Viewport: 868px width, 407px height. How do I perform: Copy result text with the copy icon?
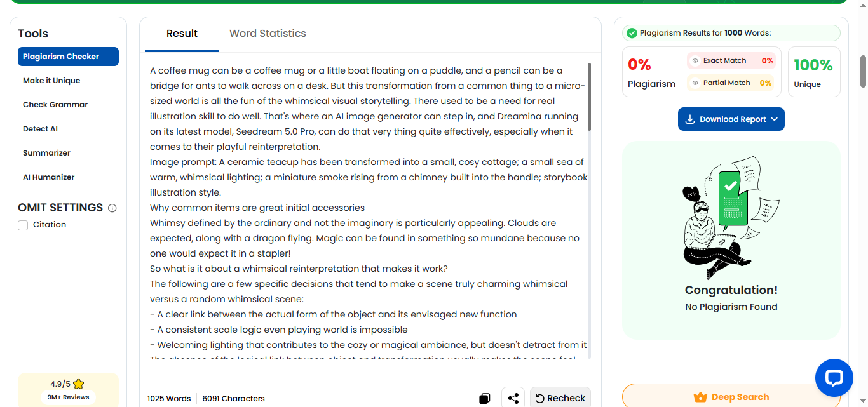point(485,399)
